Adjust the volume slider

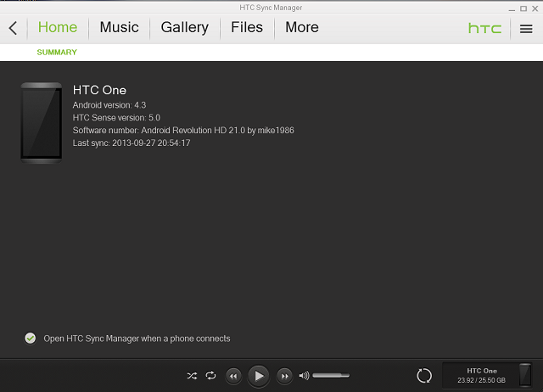click(331, 375)
